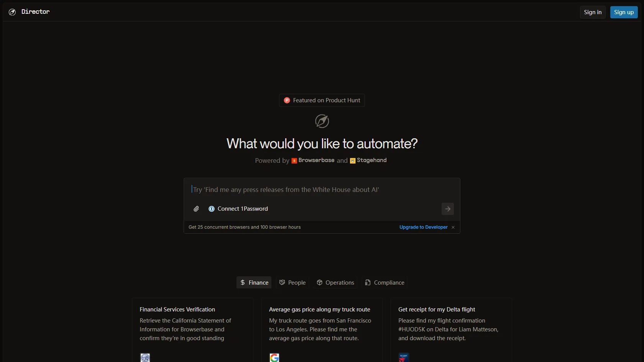Screen dimensions: 644x362
Task: Click the Sign in button
Action: point(593,12)
